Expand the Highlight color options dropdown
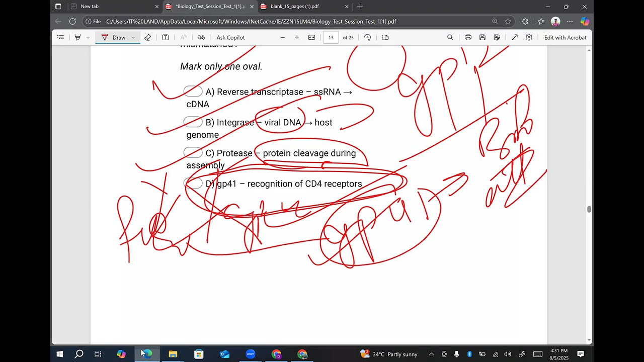 [88, 37]
